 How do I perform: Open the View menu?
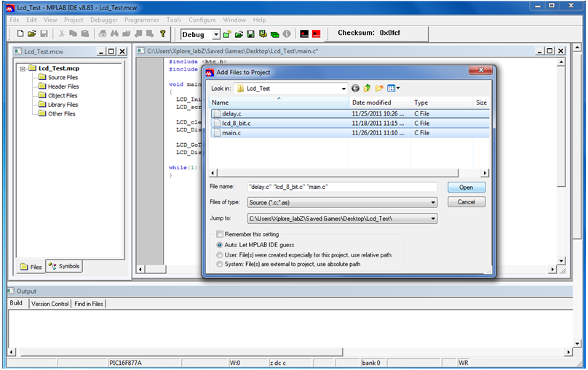click(x=50, y=20)
